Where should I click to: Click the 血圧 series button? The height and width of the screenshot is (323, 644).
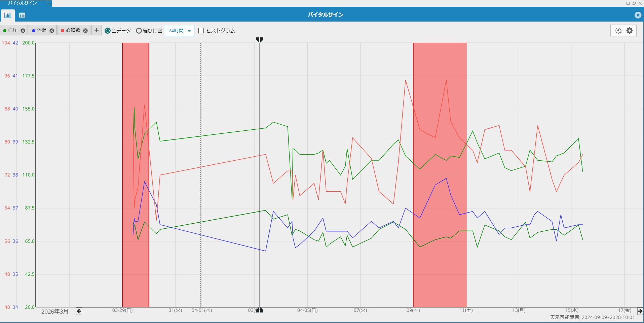pyautogui.click(x=14, y=30)
